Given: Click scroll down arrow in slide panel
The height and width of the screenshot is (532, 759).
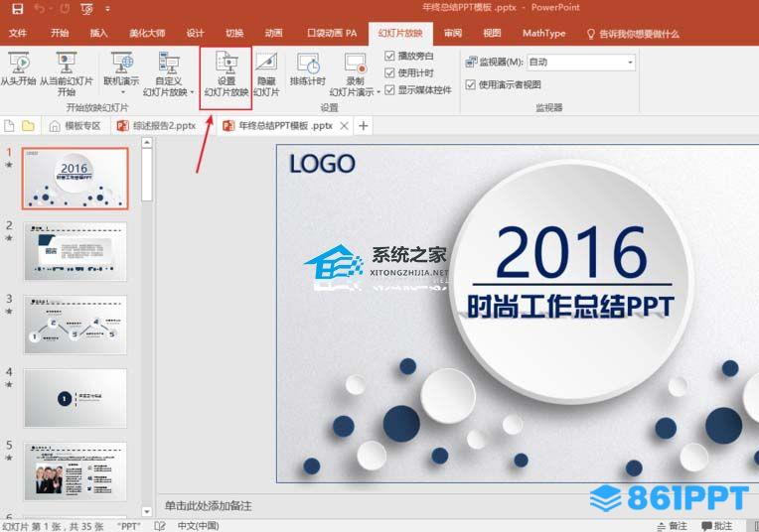Looking at the screenshot, I should pyautogui.click(x=147, y=511).
